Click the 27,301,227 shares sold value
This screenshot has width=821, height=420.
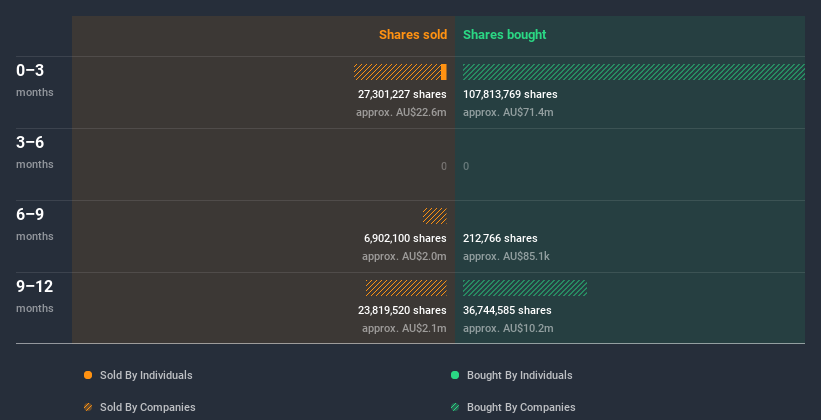click(x=402, y=94)
